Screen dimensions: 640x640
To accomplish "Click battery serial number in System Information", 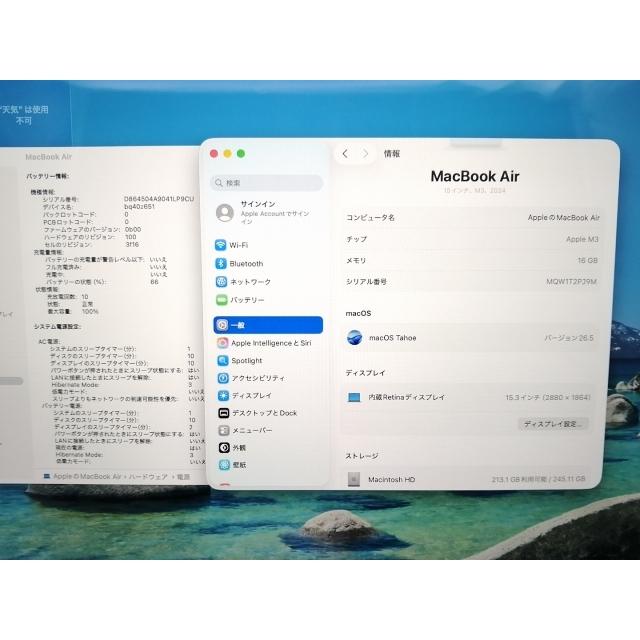I will (x=159, y=199).
